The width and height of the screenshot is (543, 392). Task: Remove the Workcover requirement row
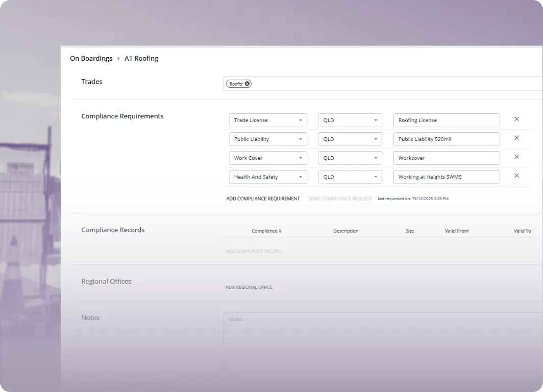(x=516, y=157)
